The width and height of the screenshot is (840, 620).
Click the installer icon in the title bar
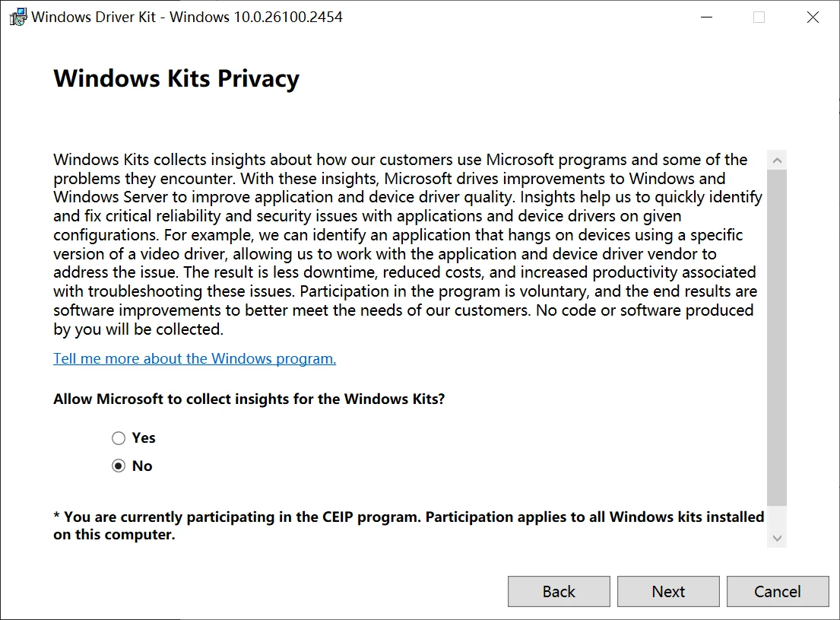point(17,17)
